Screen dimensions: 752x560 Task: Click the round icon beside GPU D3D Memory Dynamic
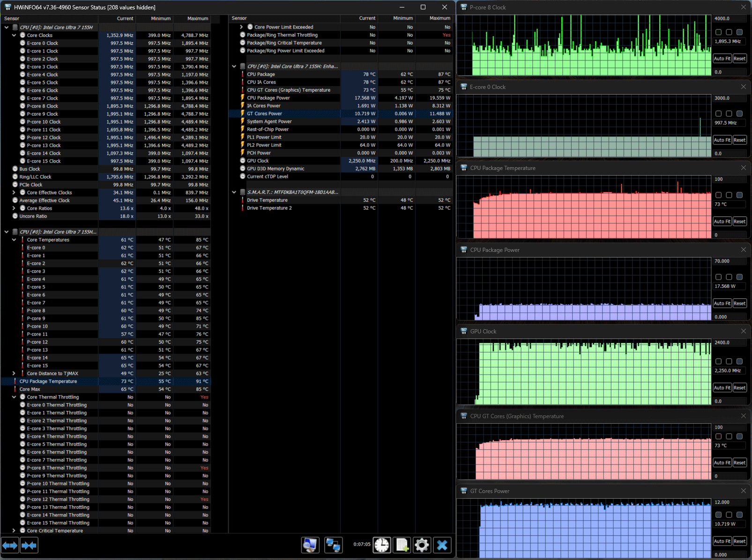[x=243, y=169]
